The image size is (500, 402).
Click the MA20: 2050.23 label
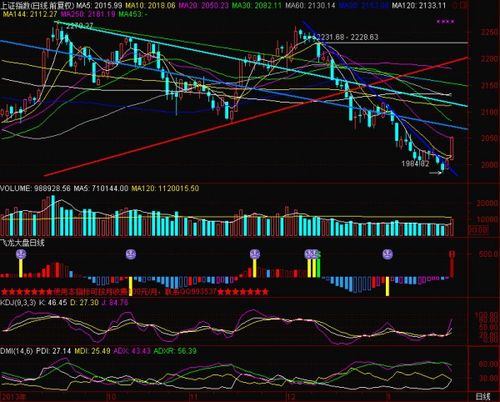(x=203, y=6)
